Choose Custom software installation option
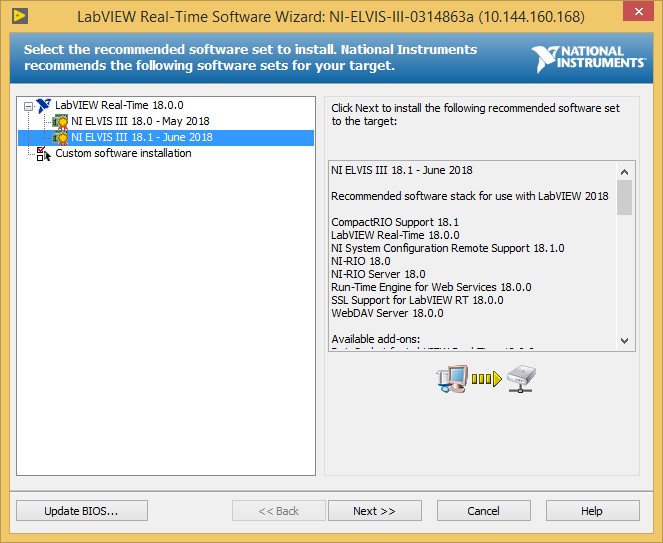Viewport: 663px width, 543px height. (123, 154)
